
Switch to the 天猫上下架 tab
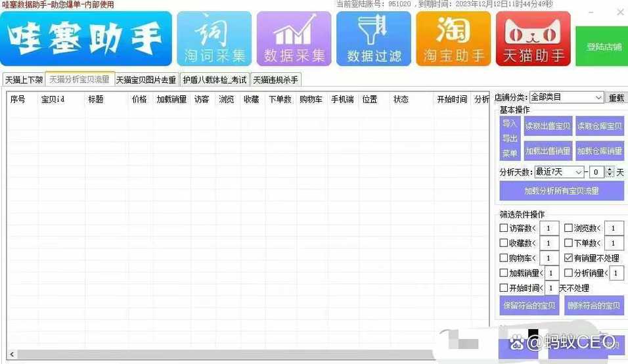click(24, 80)
